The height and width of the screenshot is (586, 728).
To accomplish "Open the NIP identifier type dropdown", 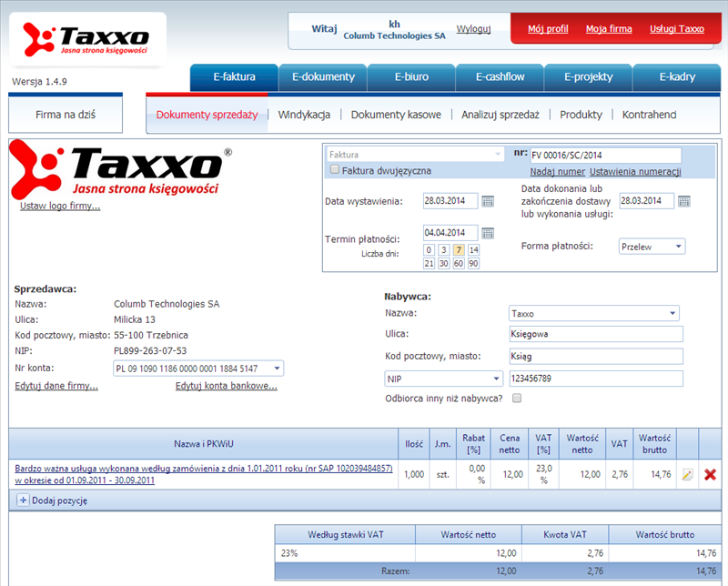I will (x=444, y=379).
